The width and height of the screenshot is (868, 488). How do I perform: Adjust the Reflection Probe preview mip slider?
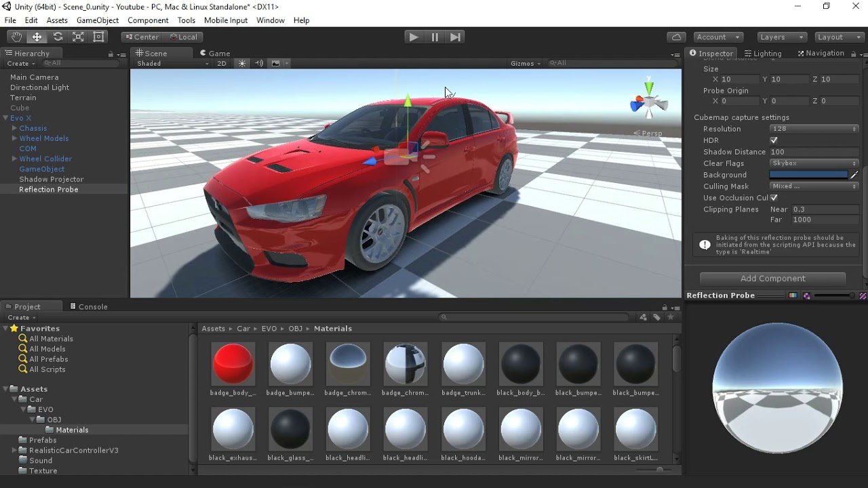834,296
